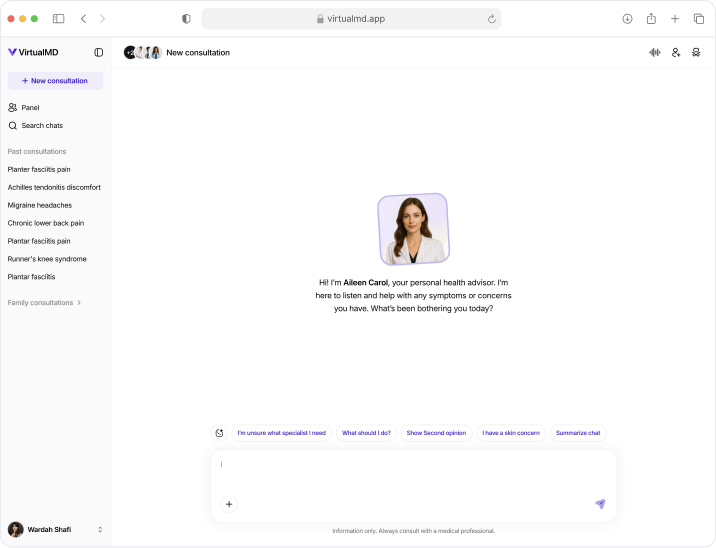Select "I have a skin concern" suggestion
Image resolution: width=716 pixels, height=548 pixels.
pos(511,433)
